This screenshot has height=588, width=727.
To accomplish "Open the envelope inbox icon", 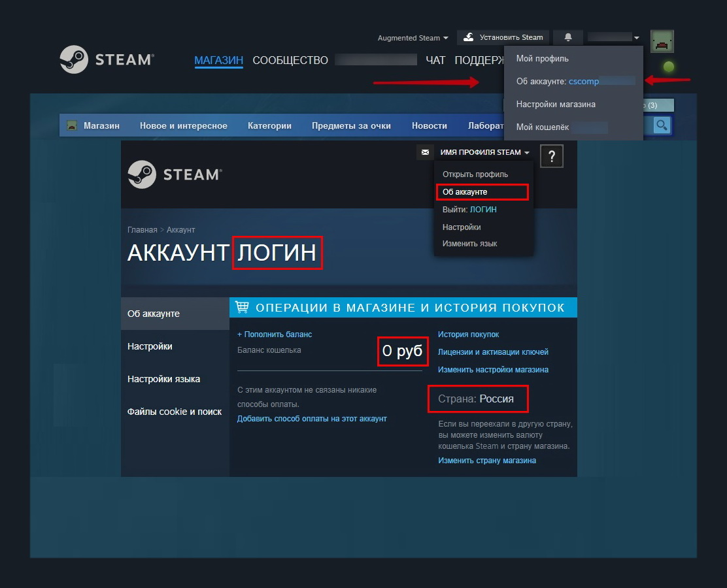I will (x=425, y=152).
